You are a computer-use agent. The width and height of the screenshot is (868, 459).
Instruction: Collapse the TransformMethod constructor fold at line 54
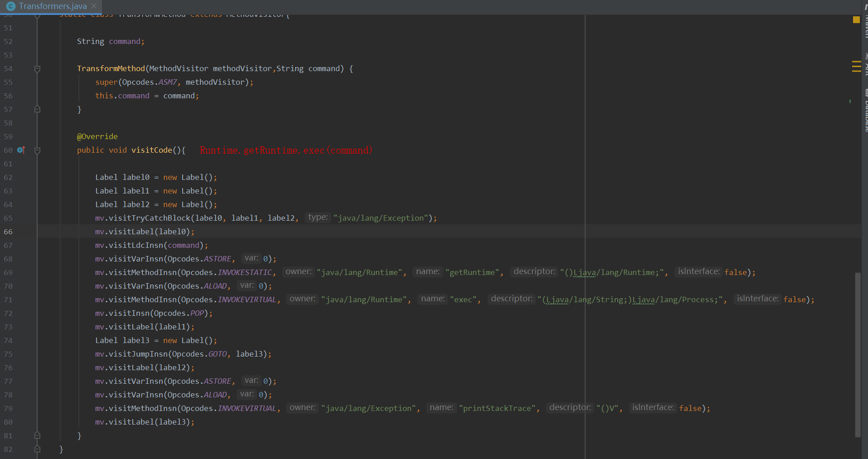pos(38,69)
